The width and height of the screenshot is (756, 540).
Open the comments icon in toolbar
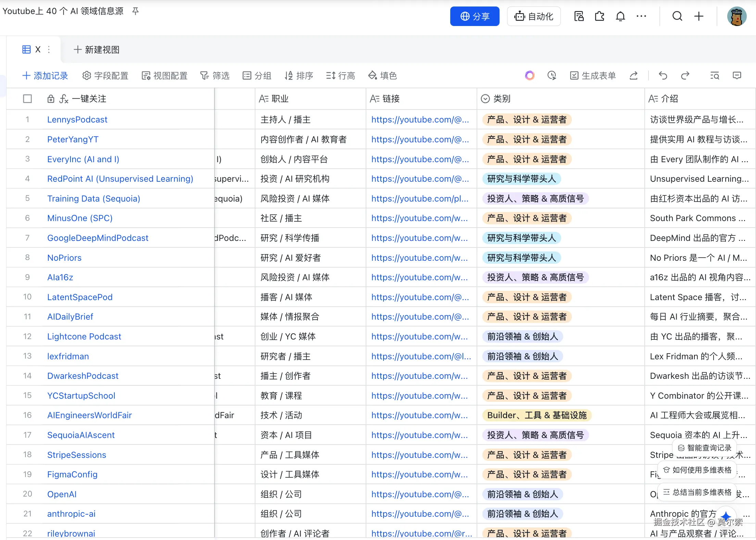click(737, 76)
